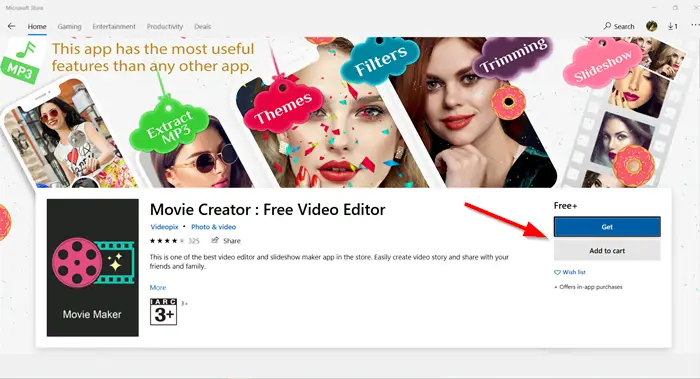Viewport: 700px width, 379px height.
Task: Click the Movie Maker app logo
Action: click(x=93, y=267)
